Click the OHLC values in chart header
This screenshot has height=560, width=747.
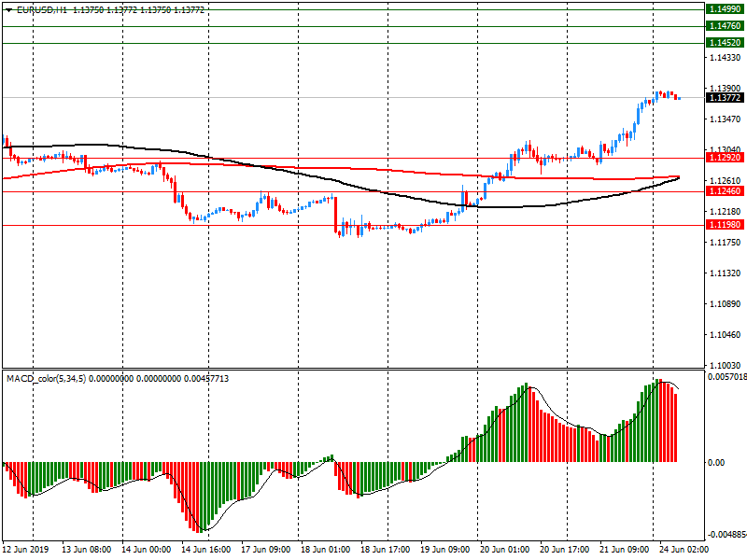138,9
